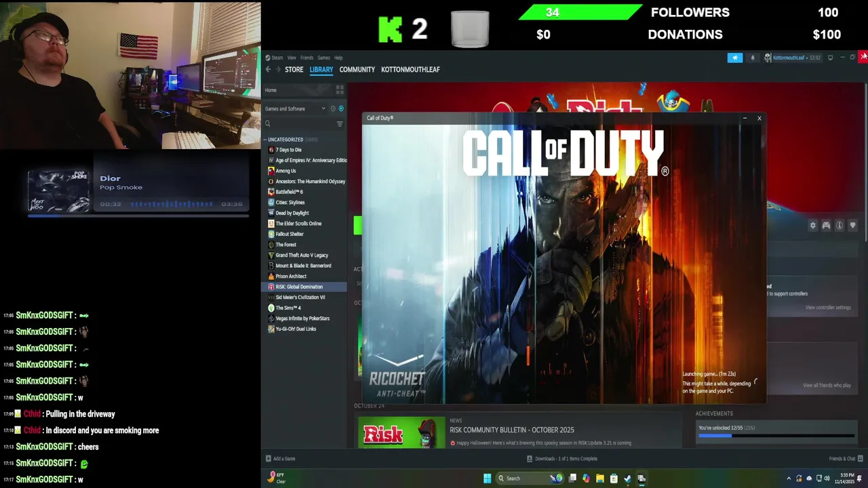Click the View controller settings link
The height and width of the screenshot is (488, 868).
click(828, 308)
